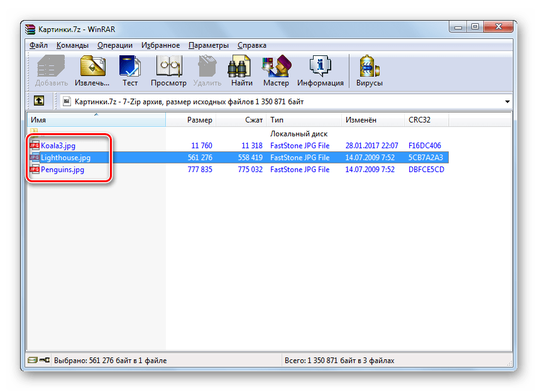
Task: Close the WinRAR window
Action: (498, 27)
